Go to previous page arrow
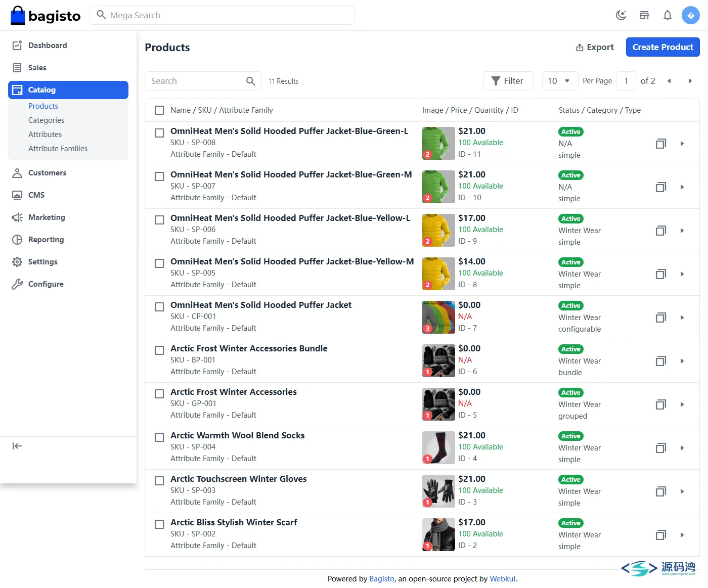The image size is (708, 588). click(669, 81)
